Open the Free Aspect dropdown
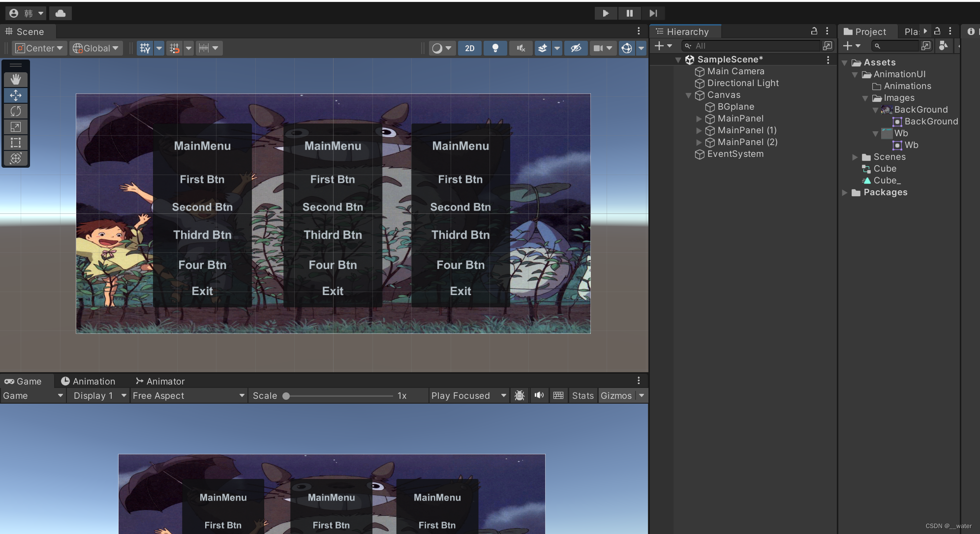980x534 pixels. click(x=188, y=396)
